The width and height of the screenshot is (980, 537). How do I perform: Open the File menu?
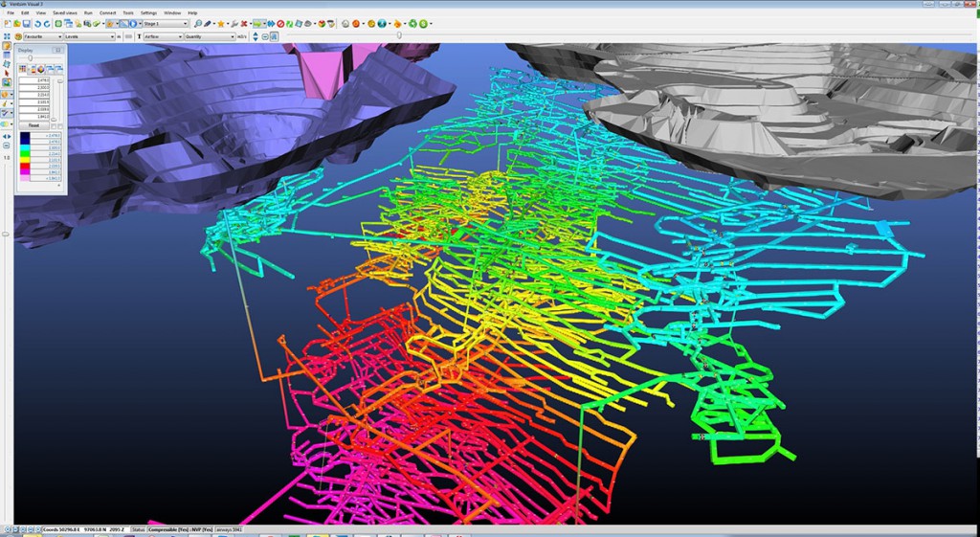[11, 12]
